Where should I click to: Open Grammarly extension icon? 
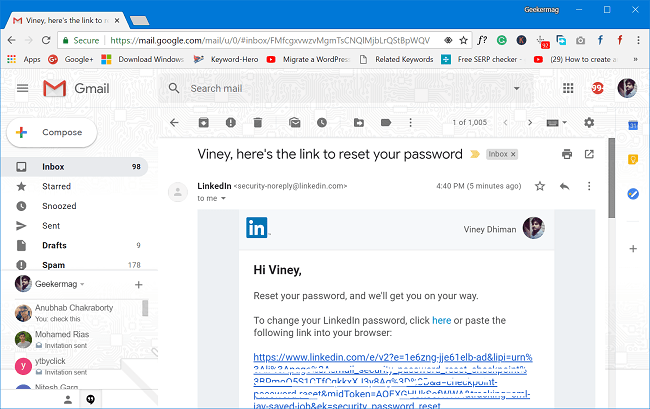pyautogui.click(x=502, y=40)
